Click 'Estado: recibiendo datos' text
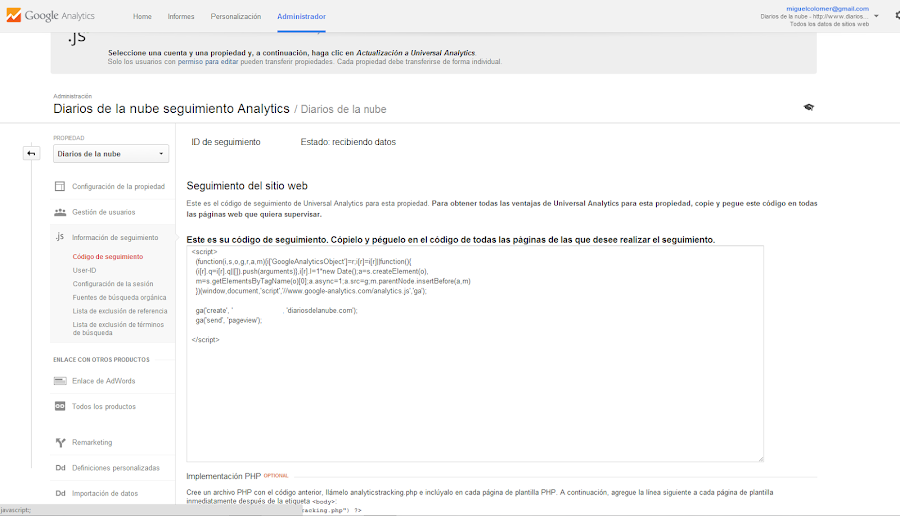The height and width of the screenshot is (516, 900). [x=348, y=142]
